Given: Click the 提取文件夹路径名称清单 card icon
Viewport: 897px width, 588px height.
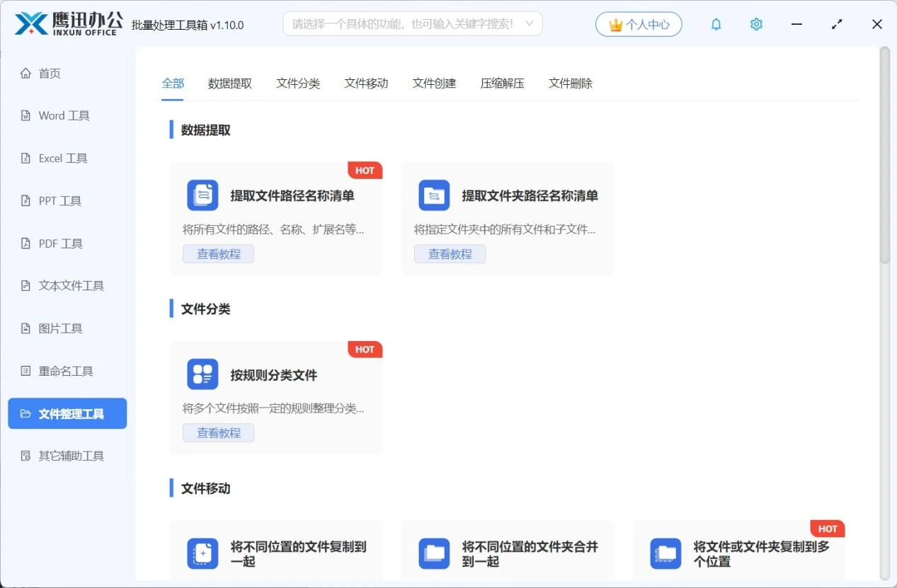Looking at the screenshot, I should tap(434, 195).
